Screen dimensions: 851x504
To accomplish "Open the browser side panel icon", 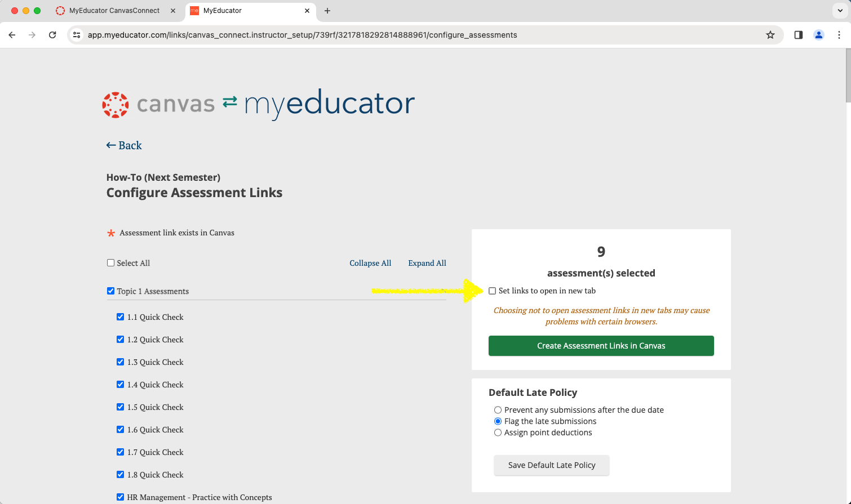I will [799, 35].
